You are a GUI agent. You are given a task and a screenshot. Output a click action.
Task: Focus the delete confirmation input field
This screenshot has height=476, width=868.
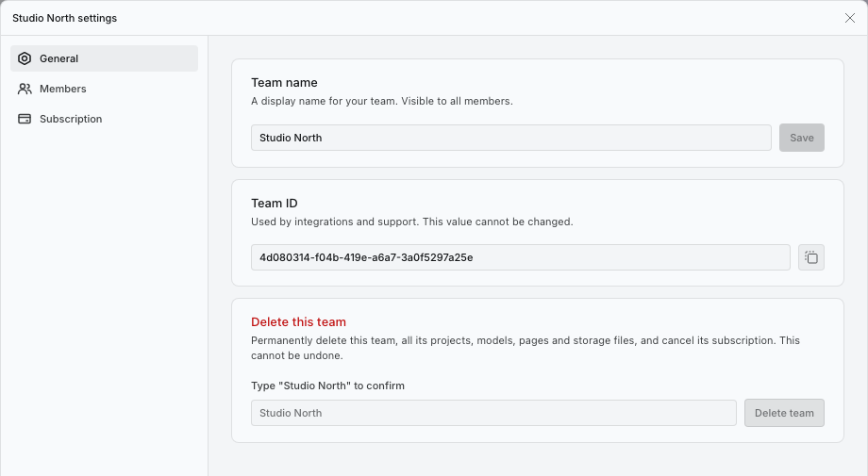click(493, 413)
